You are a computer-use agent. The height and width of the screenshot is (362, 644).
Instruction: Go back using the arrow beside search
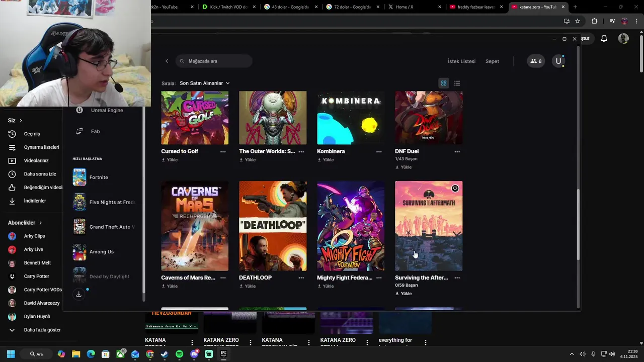click(x=167, y=61)
